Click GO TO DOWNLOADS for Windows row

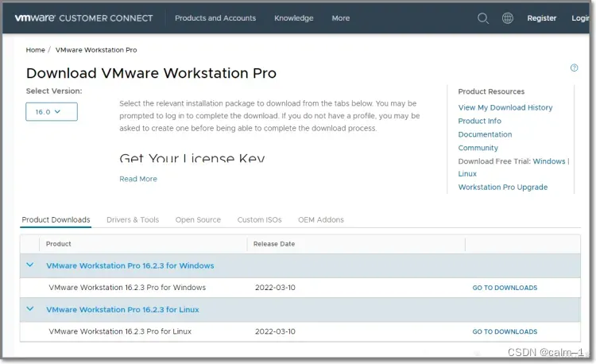point(505,288)
